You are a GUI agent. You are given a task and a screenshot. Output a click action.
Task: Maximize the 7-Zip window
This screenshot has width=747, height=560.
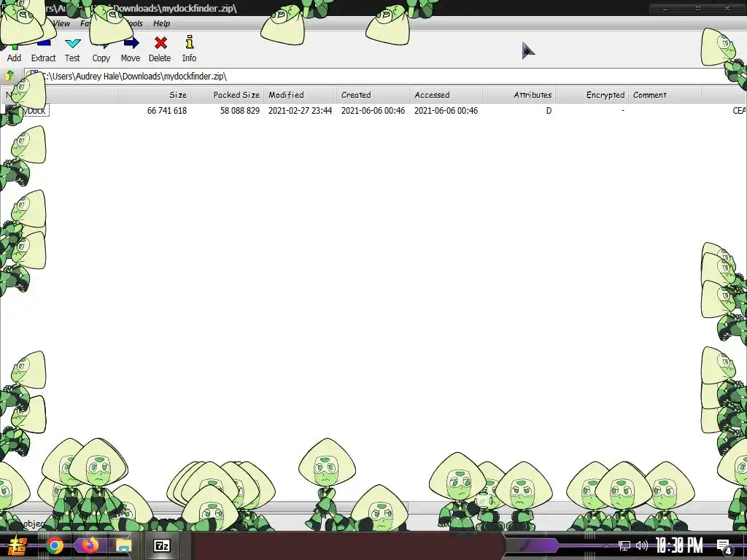coord(698,8)
